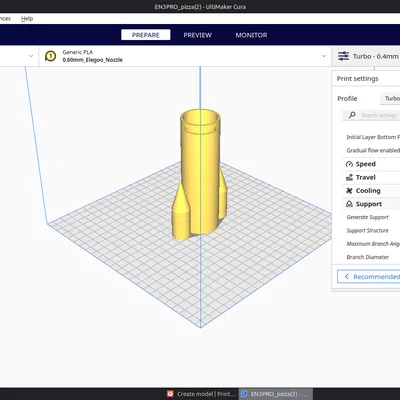The height and width of the screenshot is (400, 400).
Task: Expand the Generic PLA material dropdown
Action: tap(324, 56)
